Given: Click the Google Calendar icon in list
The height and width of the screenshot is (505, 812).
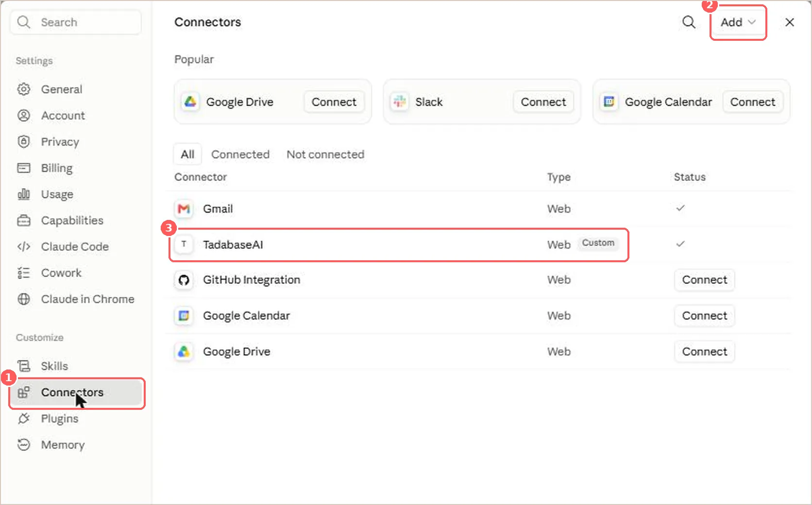Looking at the screenshot, I should click(184, 316).
